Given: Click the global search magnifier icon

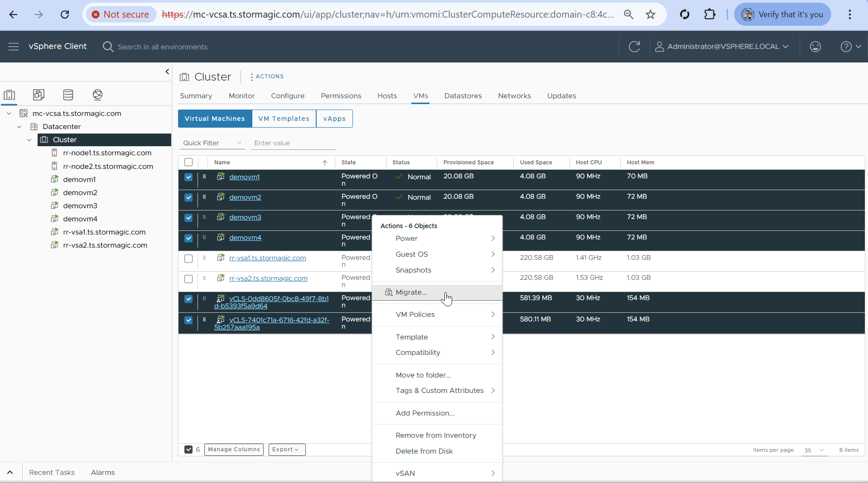Looking at the screenshot, I should 108,47.
